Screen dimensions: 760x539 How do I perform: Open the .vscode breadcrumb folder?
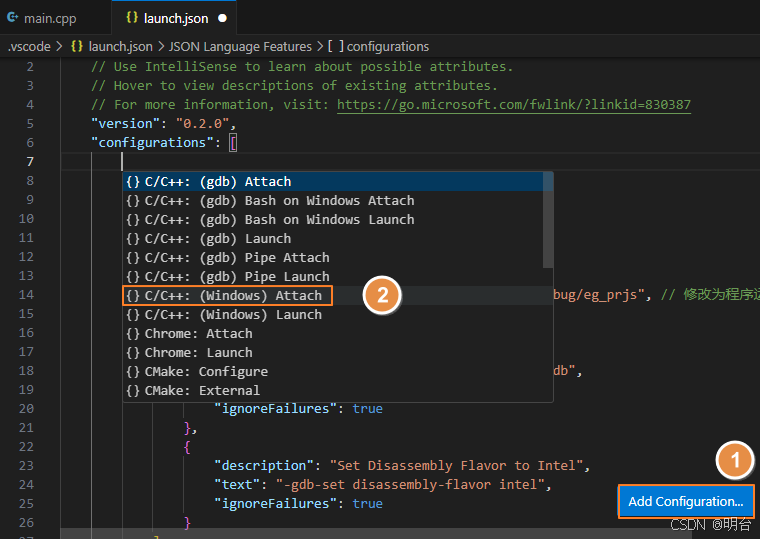[29, 47]
